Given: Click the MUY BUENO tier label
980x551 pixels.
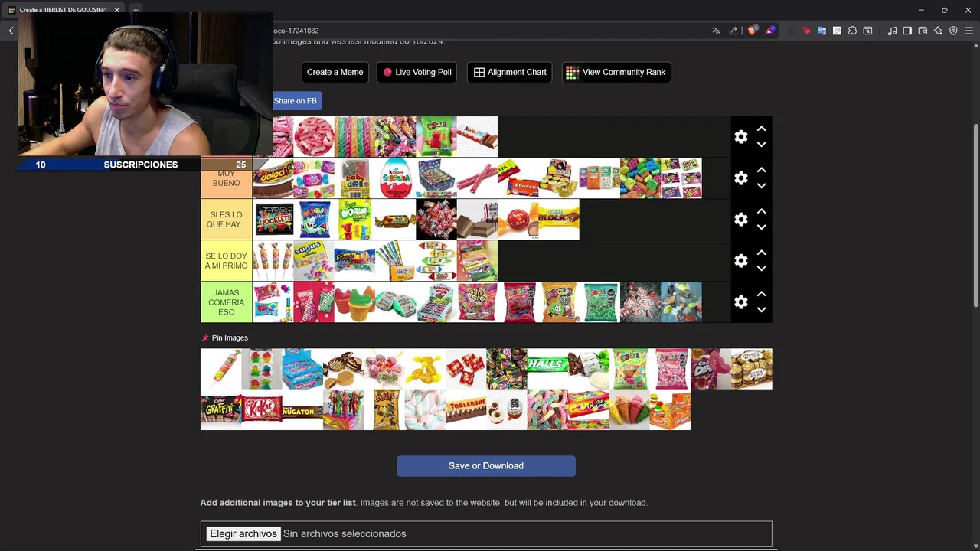Looking at the screenshot, I should (226, 178).
